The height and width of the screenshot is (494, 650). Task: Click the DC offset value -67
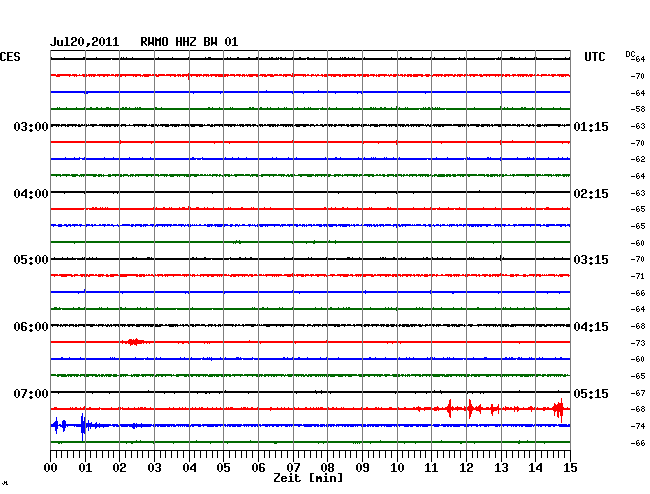pos(638,393)
